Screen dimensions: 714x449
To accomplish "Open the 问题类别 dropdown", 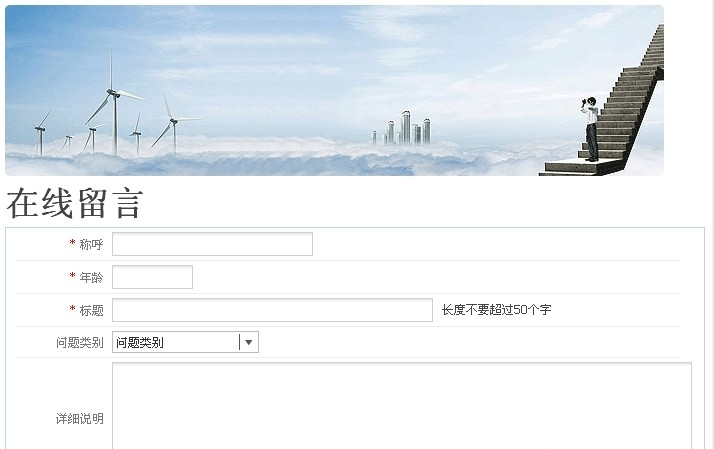I will pyautogui.click(x=185, y=342).
